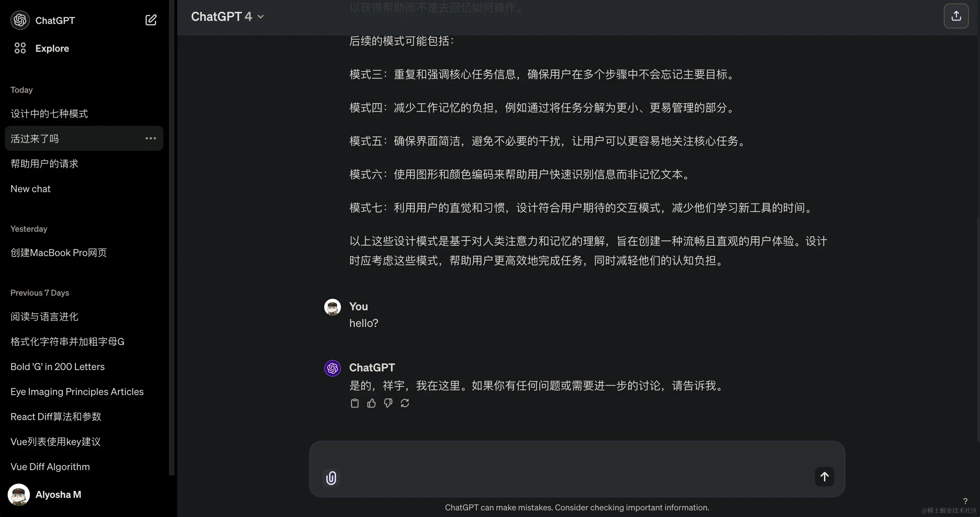Copy the ChatGPT response with clipboard icon
Viewport: 980px width, 517px height.
tap(354, 403)
